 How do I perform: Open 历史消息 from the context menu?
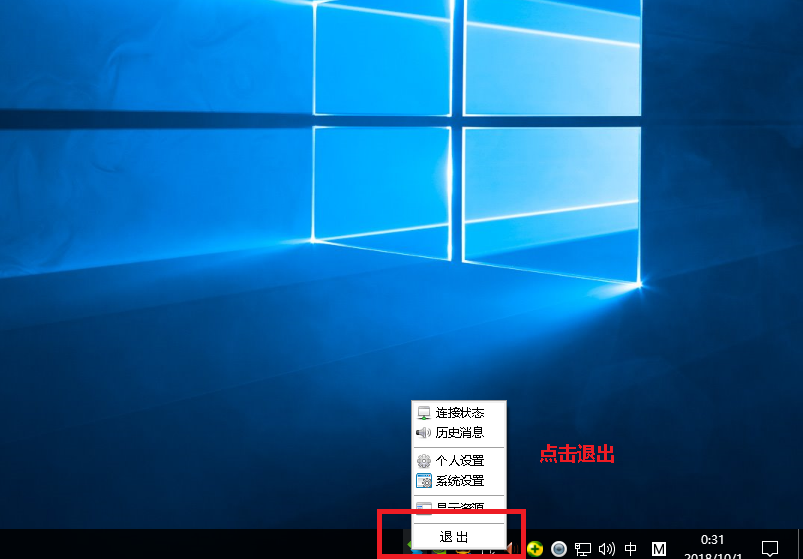point(459,433)
